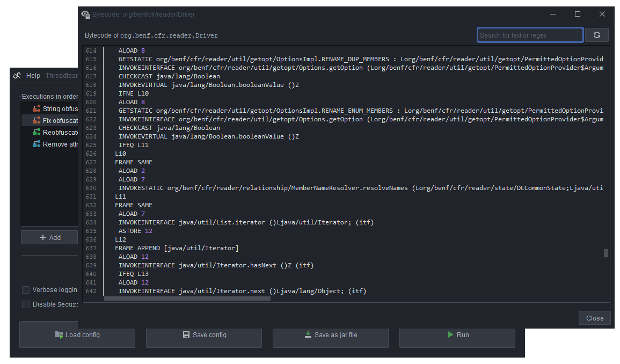Image resolution: width=620 pixels, height=364 pixels.
Task: Click the Add button to create an execution
Action: coord(49,237)
